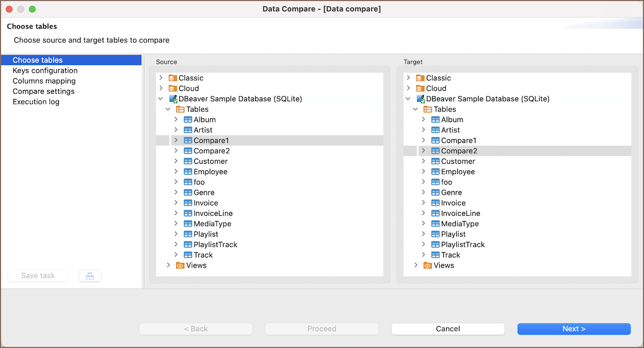Select Album table name in Target tree
Screen dimensions: 644x348
[x=452, y=120]
